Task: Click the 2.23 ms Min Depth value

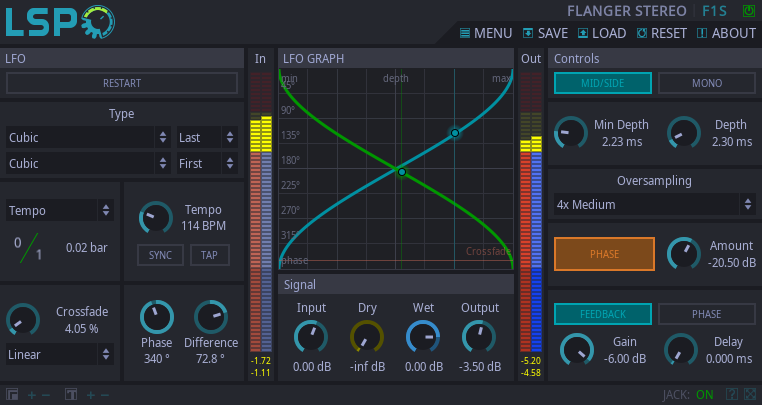Action: 622,141
